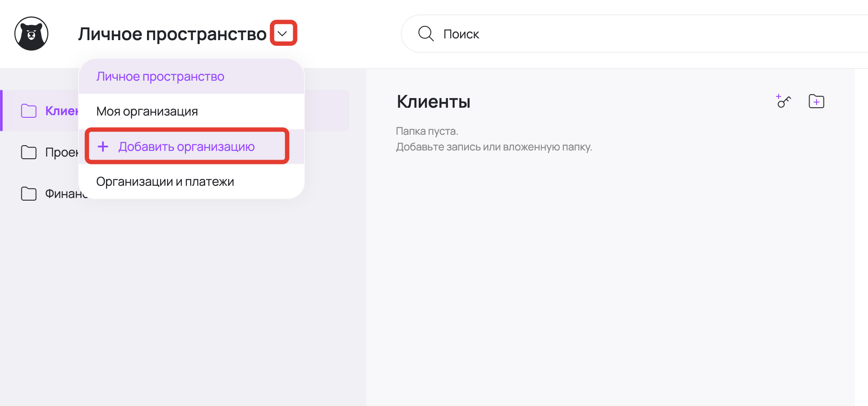Click the plus icon beside 'Добавить организацию'

(103, 147)
